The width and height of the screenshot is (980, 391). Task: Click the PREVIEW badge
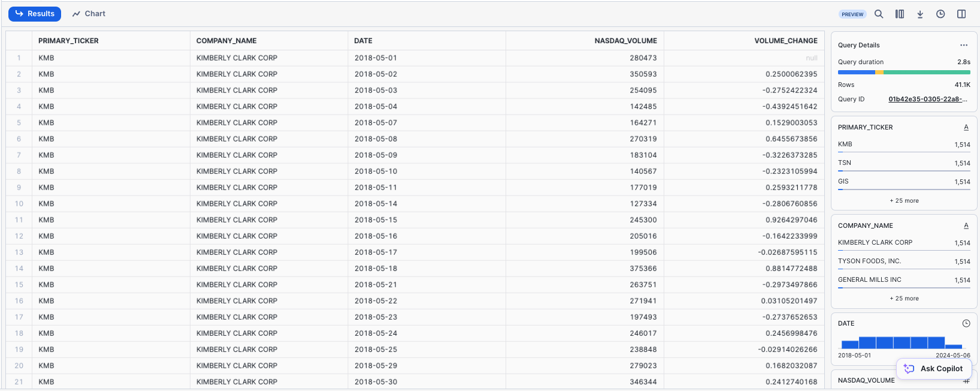[852, 14]
